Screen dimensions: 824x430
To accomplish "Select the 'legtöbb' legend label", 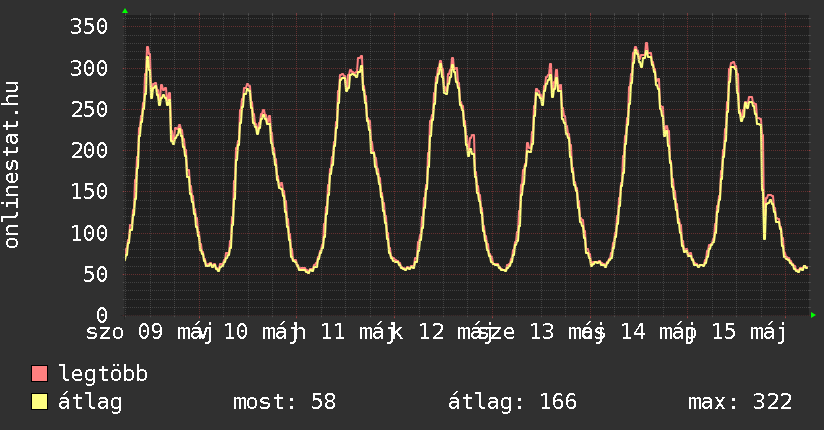I will pos(103,373).
